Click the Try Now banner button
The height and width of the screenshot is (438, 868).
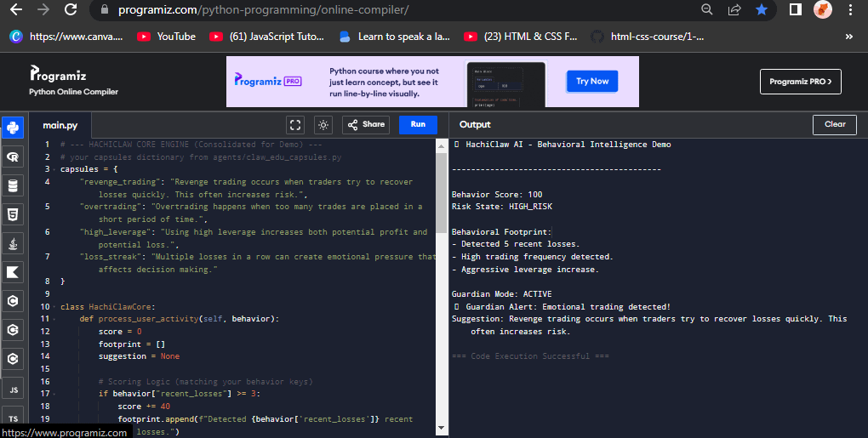coord(592,82)
